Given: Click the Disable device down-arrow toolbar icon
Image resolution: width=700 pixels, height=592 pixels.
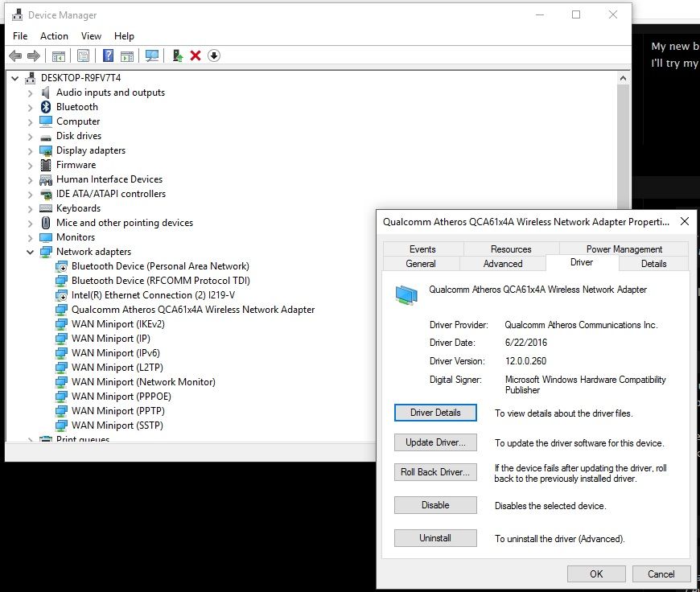Looking at the screenshot, I should click(213, 55).
